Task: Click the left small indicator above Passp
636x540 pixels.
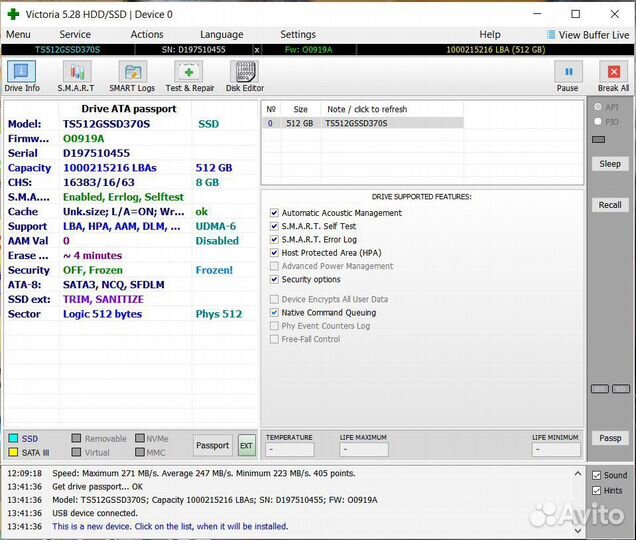Action: click(600, 389)
